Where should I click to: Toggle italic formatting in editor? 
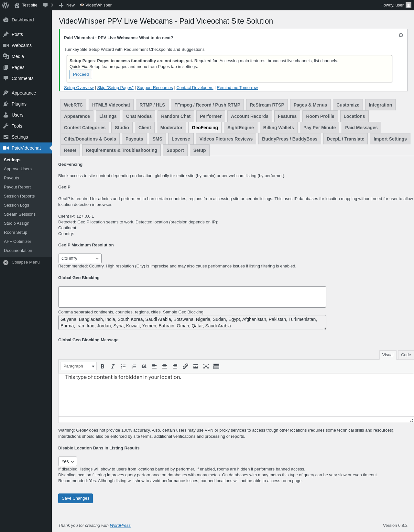[x=113, y=366]
